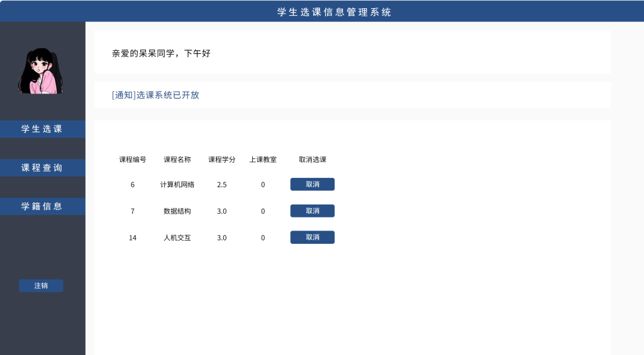Image resolution: width=644 pixels, height=355 pixels.
Task: Click the 课程名称 column header
Action: click(x=177, y=160)
